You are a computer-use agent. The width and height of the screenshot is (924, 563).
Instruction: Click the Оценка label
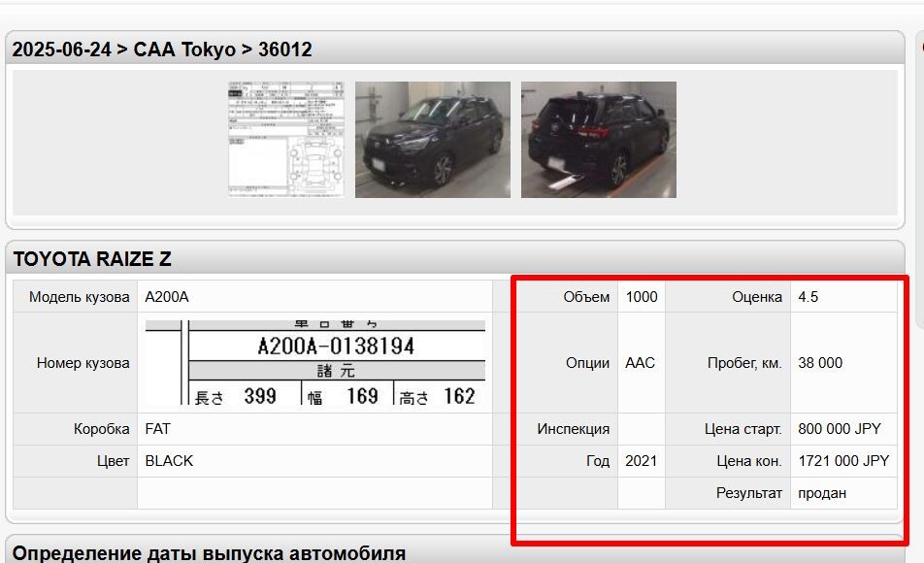(x=757, y=297)
